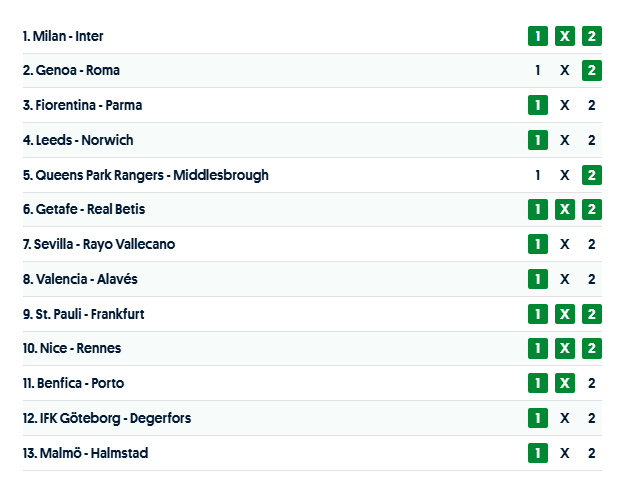Select away win 2 for Benfica - Porto
Image resolution: width=625 pixels, height=480 pixels.
[592, 383]
